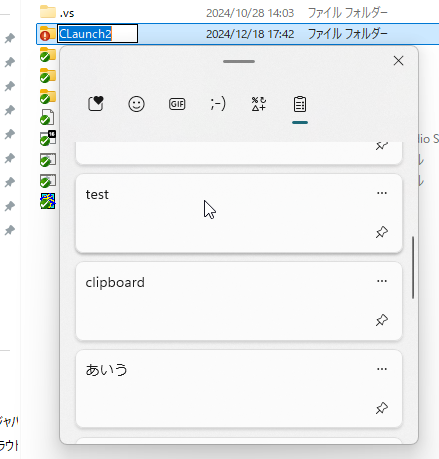The image size is (439, 459).
Task: Open more options for 'test' item
Action: coord(382,193)
